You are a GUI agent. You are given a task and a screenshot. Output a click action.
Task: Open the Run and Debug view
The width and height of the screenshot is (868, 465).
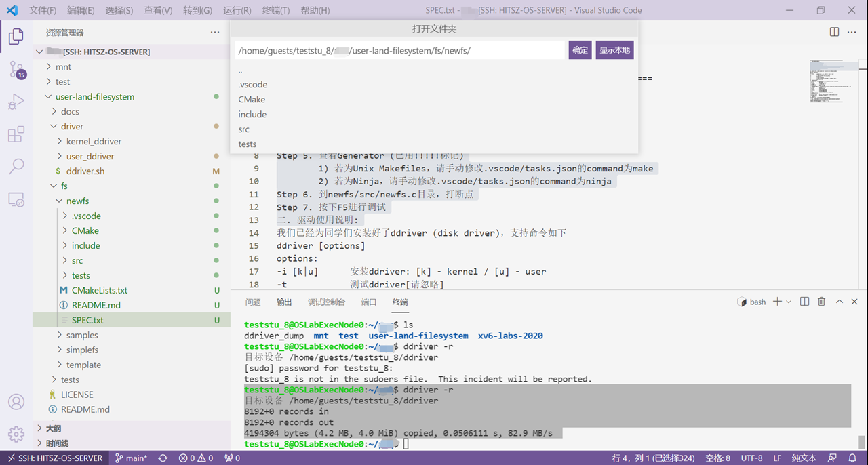[x=16, y=102]
